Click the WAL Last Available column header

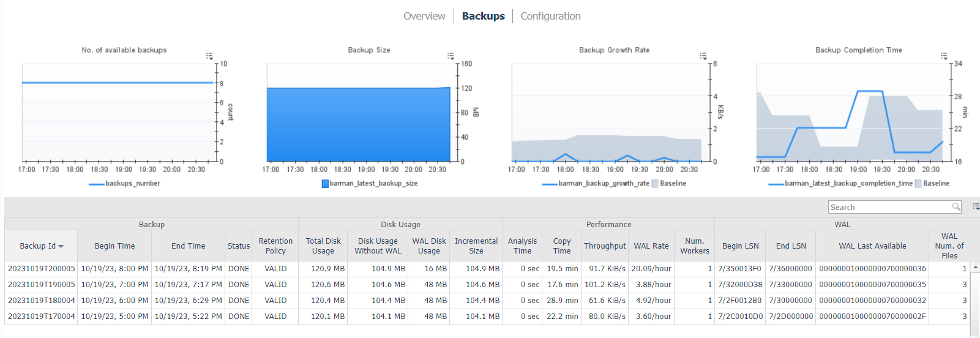pos(872,246)
